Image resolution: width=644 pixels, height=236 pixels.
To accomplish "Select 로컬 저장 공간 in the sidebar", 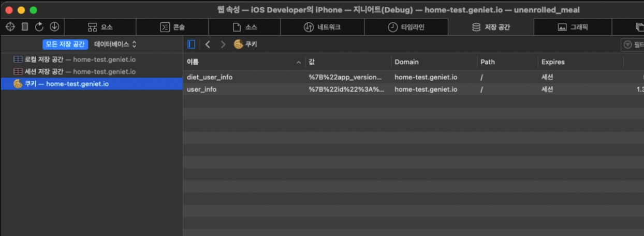I will click(75, 60).
